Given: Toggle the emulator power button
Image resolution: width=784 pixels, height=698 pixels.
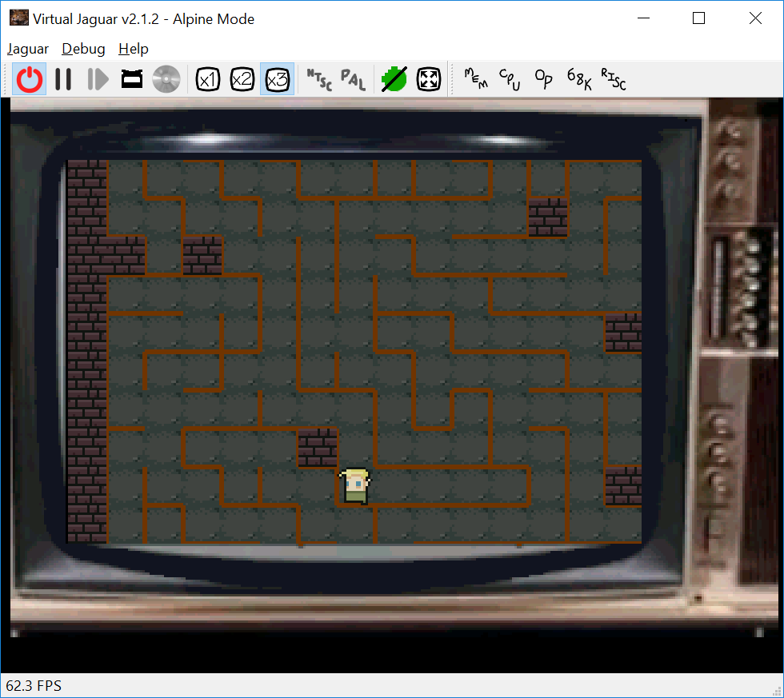Looking at the screenshot, I should point(29,79).
